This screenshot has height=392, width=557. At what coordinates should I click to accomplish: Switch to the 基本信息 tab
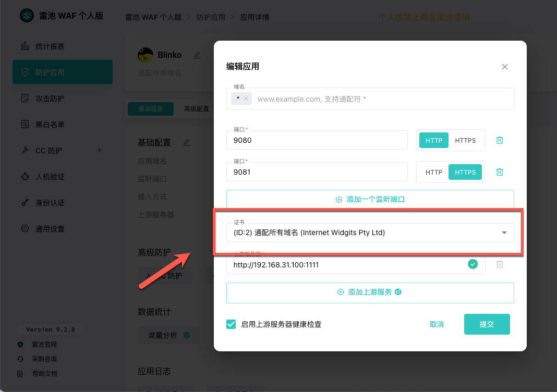click(x=151, y=108)
